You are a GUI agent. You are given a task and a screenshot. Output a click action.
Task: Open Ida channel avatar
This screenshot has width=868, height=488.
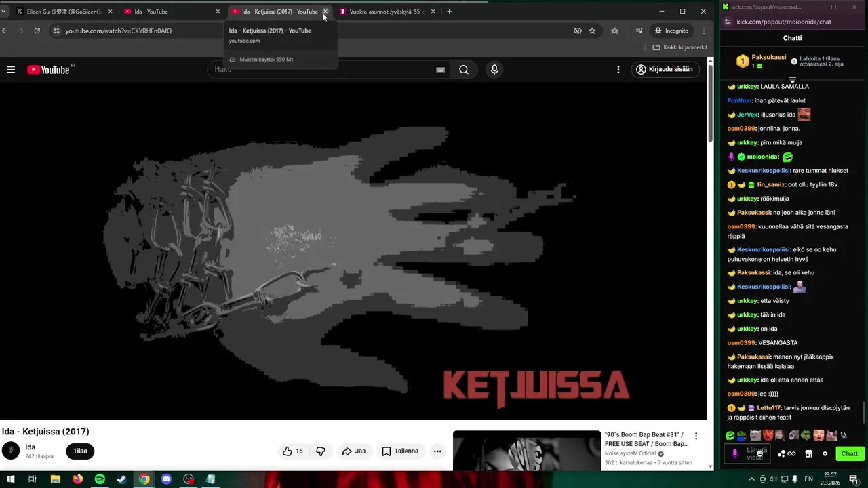[x=11, y=451]
